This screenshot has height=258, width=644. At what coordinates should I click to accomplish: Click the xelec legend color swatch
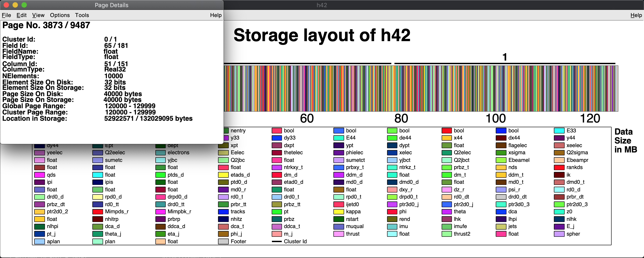(392, 152)
